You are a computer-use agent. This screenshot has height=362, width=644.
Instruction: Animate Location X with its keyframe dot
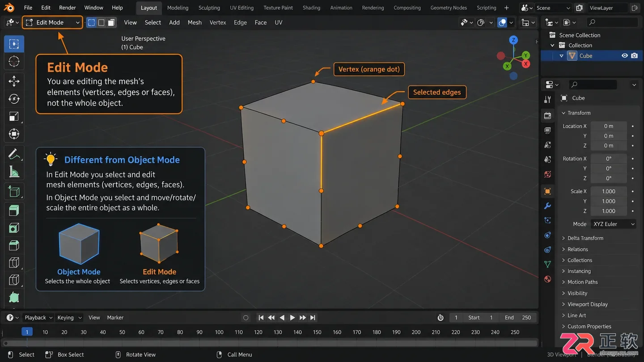click(x=633, y=126)
